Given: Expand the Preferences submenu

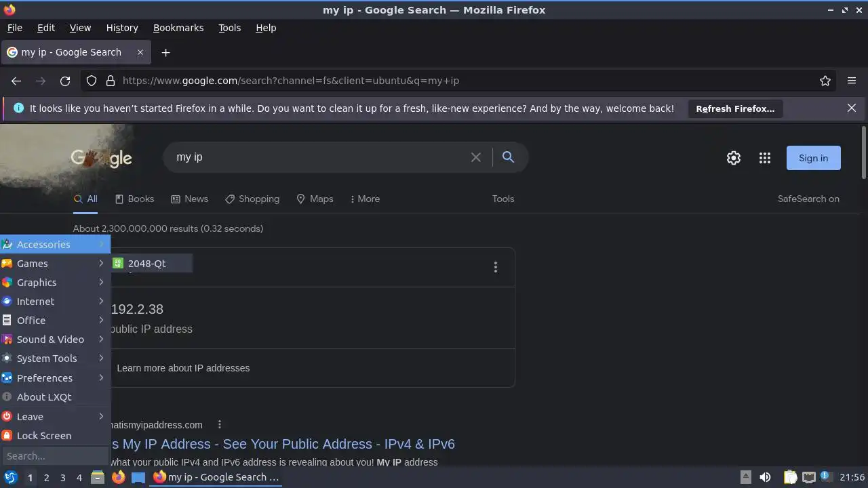Looking at the screenshot, I should (55, 378).
